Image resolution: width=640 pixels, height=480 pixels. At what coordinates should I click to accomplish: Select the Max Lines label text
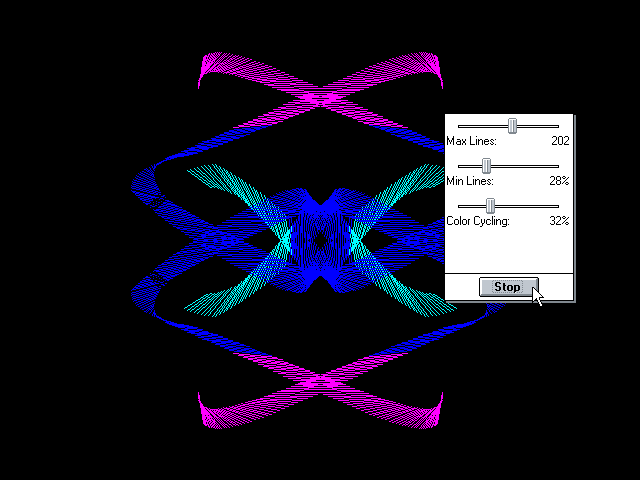point(471,141)
